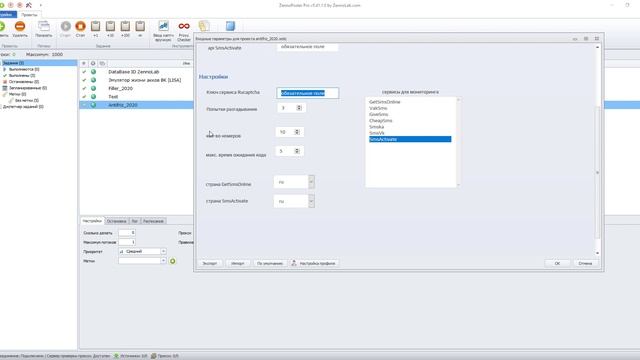The image size is (640, 360).
Task: Click the Сколько делать input field
Action: (127, 233)
